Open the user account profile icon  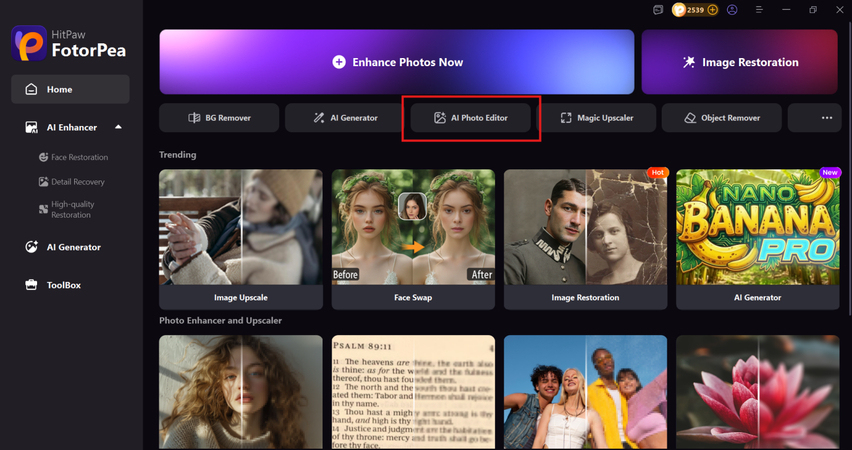point(732,10)
